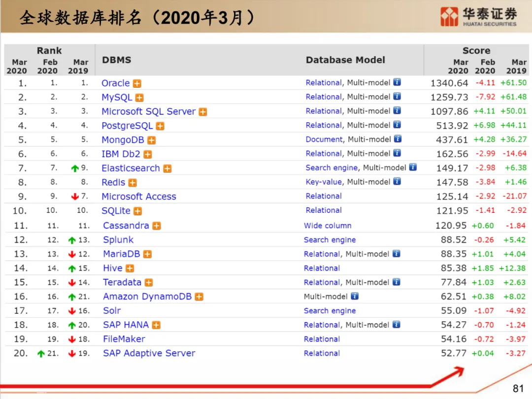Open the FileMaker link
The image size is (532, 399).
[x=124, y=339]
